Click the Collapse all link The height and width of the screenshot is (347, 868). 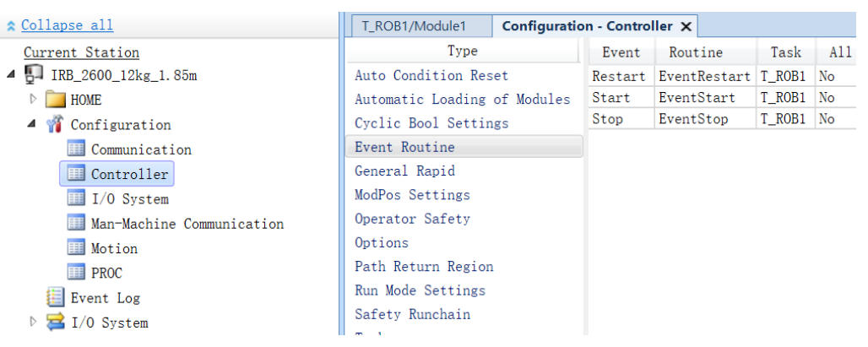[67, 25]
